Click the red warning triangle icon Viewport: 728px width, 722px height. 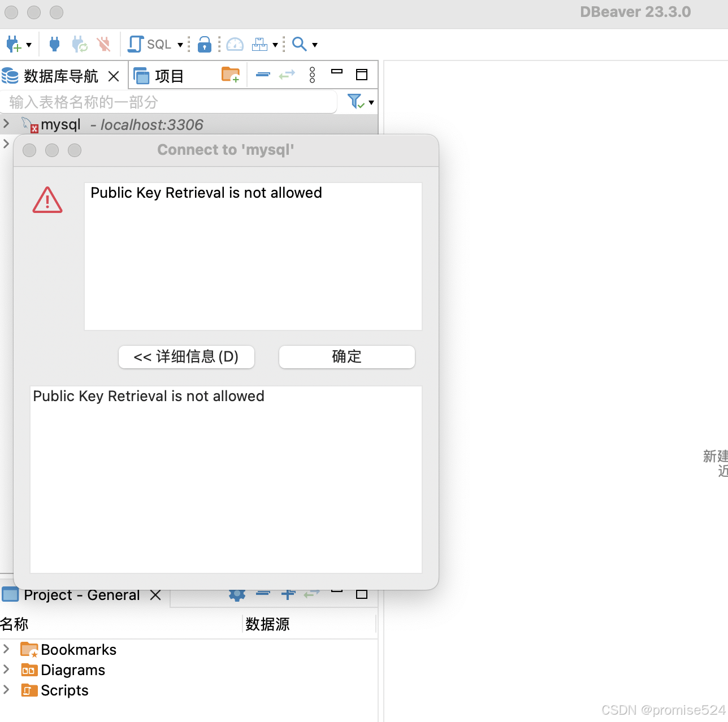pyautogui.click(x=47, y=200)
